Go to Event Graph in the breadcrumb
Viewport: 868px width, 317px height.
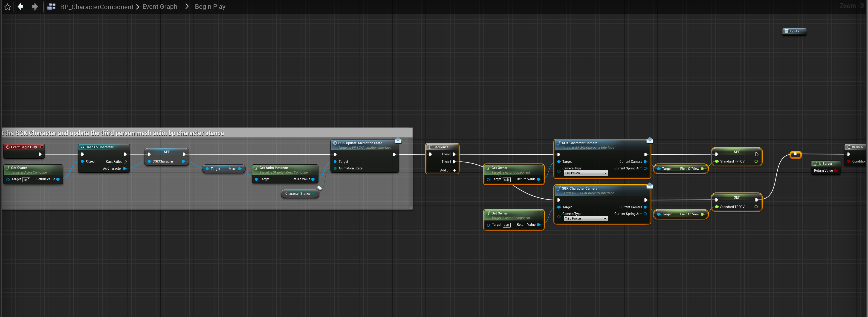(x=160, y=7)
